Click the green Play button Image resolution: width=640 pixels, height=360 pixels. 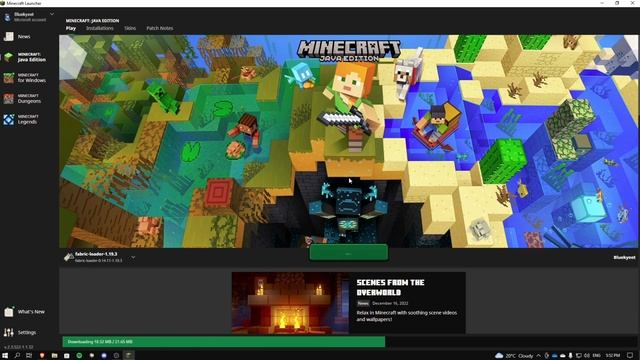349,253
